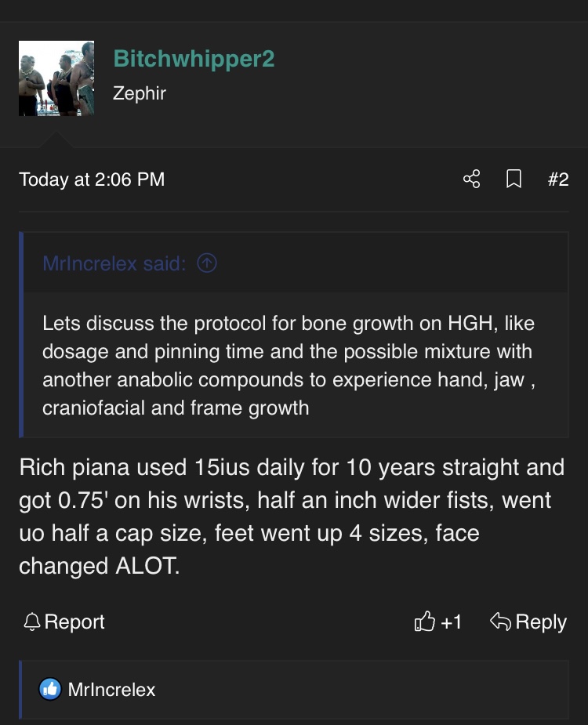
Task: Click the post body about Rich Piana
Action: 291,517
